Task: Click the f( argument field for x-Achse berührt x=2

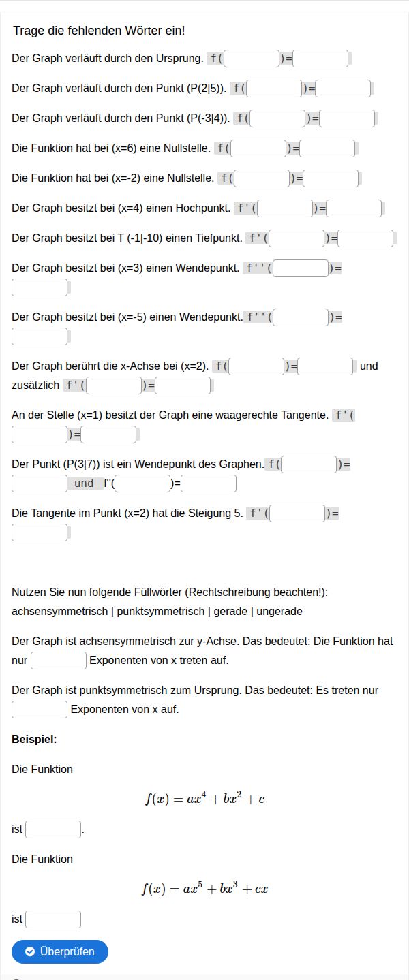Action: 256,366
